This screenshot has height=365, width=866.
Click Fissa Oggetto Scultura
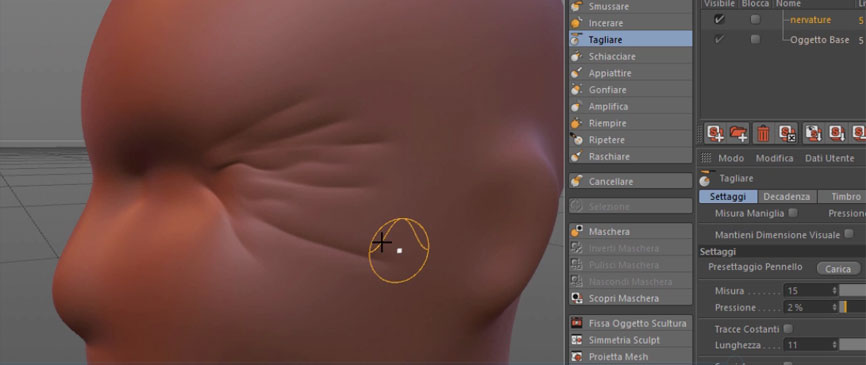(630, 323)
